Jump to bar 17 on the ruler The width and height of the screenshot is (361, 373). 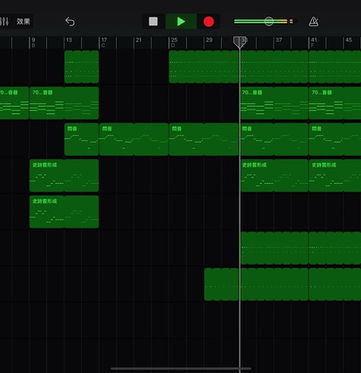click(104, 40)
